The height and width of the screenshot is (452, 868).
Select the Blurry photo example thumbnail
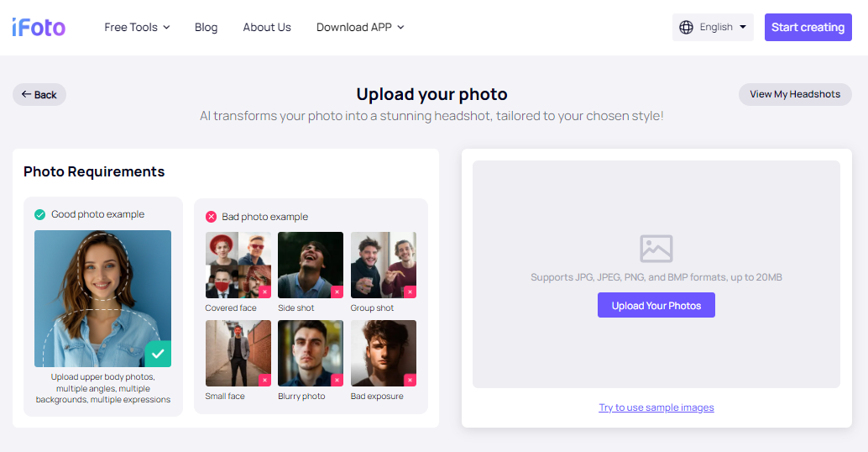pos(310,353)
